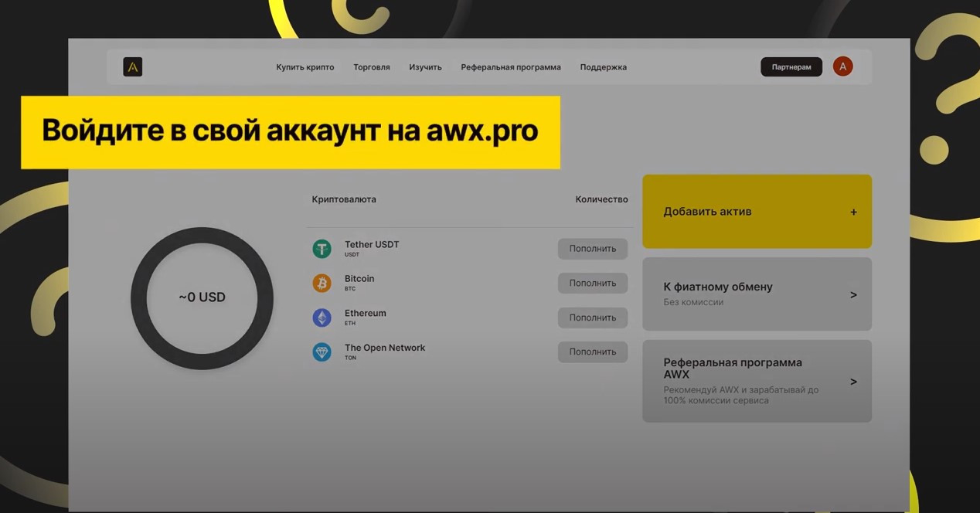The height and width of the screenshot is (513, 980).
Task: Click the TON diamond coin icon
Action: [x=322, y=352]
